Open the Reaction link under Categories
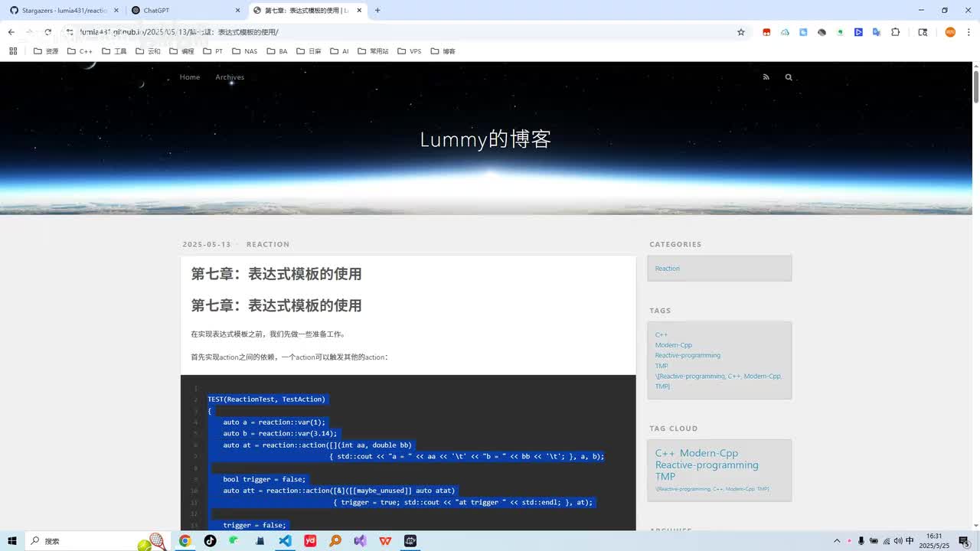The image size is (980, 551). (668, 269)
